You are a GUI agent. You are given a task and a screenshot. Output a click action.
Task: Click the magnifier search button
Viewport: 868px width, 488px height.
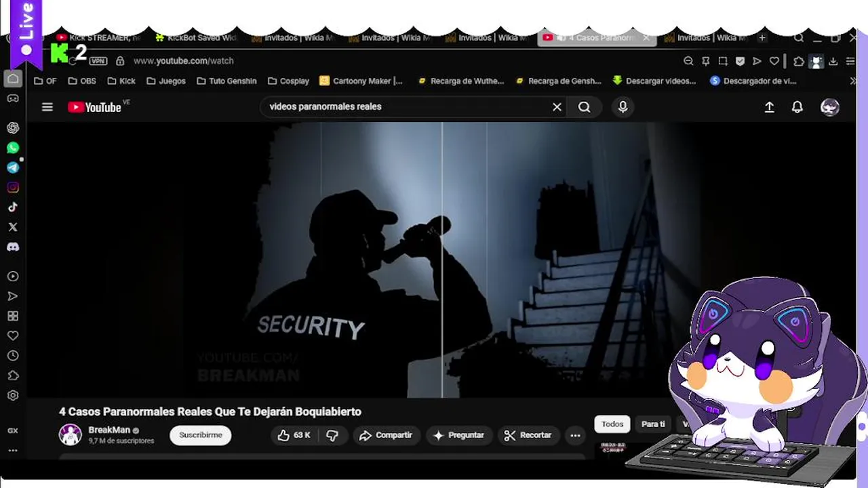[x=584, y=107]
